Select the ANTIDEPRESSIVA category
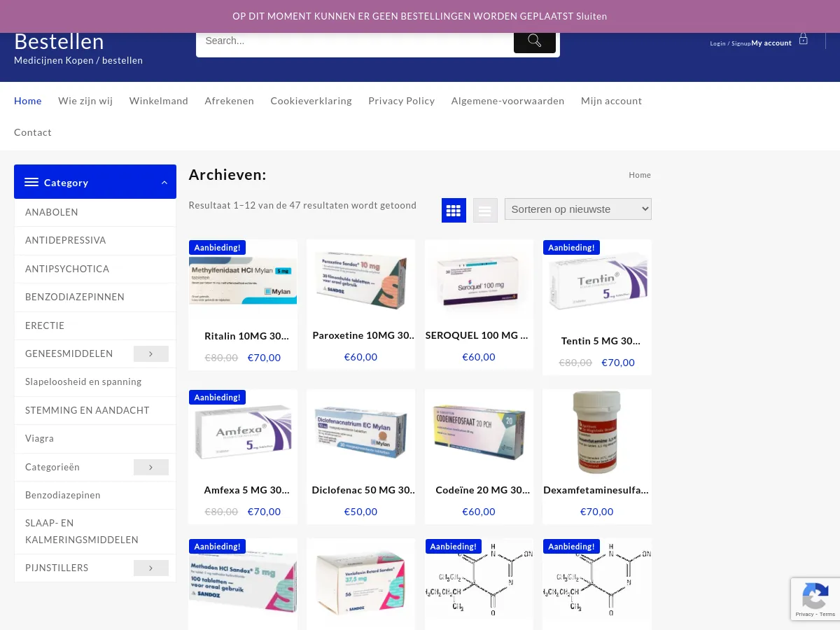840x630 pixels. click(66, 240)
